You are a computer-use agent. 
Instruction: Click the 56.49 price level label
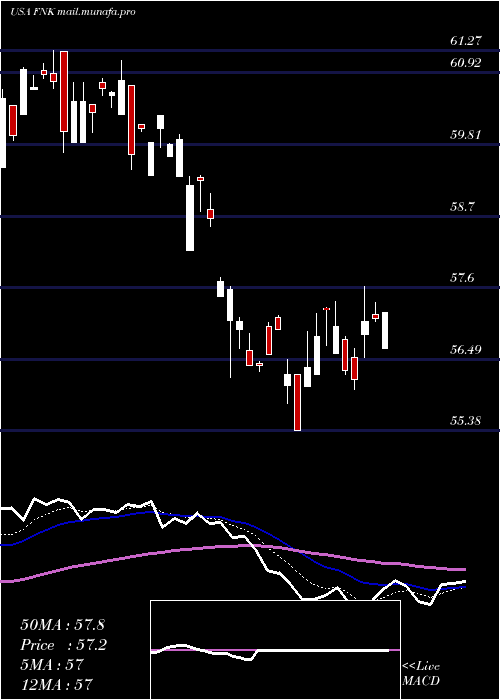466,349
